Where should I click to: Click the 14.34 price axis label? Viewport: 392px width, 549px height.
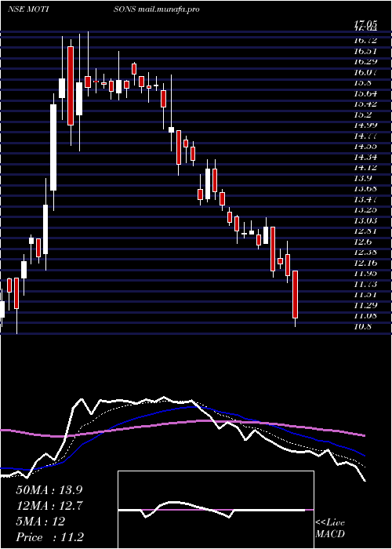[x=365, y=157]
